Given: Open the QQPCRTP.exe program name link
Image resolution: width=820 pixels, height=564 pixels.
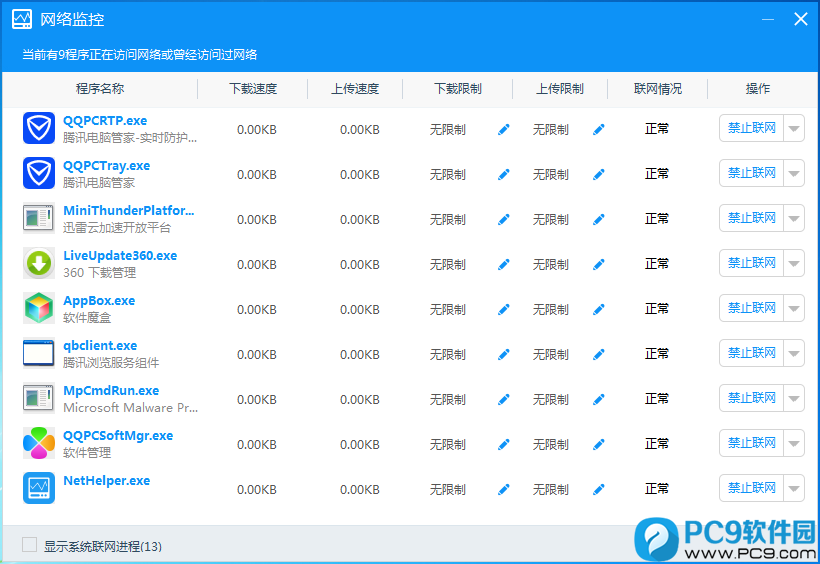Looking at the screenshot, I should pos(105,120).
